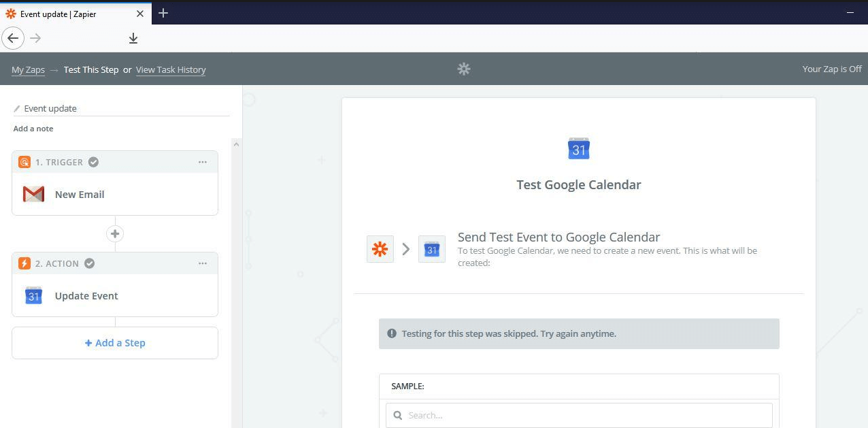868x428 pixels.
Task: Click the Google Calendar icon above Test Google Calendar
Action: 578,148
